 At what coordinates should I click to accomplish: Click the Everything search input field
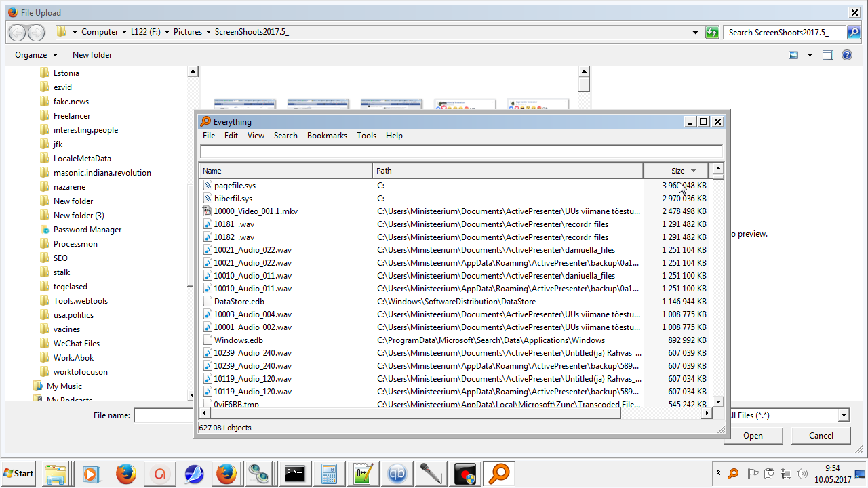tap(461, 152)
